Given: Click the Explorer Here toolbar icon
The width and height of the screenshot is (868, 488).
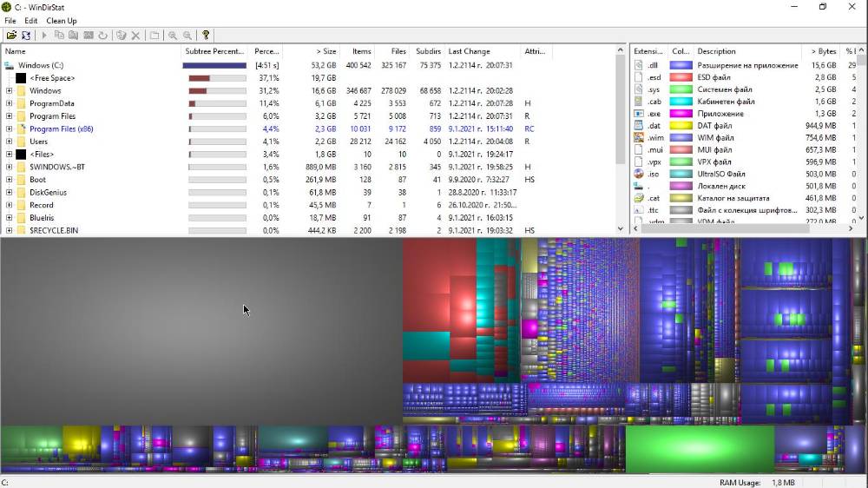Looking at the screenshot, I should pos(74,36).
